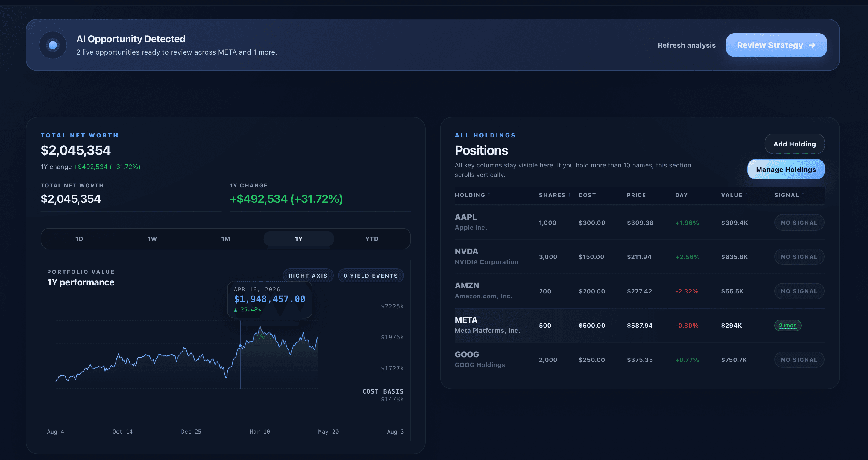Click the Cost Basis axis label

point(383,391)
